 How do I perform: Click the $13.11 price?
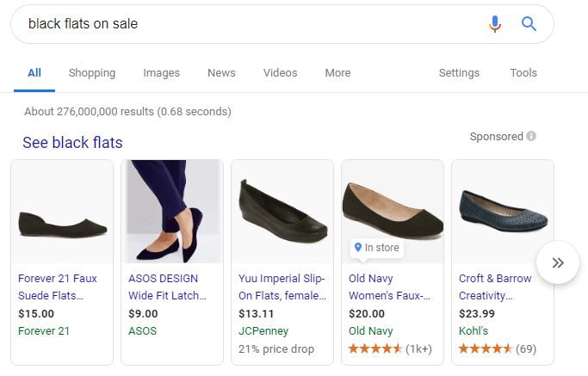click(x=257, y=313)
